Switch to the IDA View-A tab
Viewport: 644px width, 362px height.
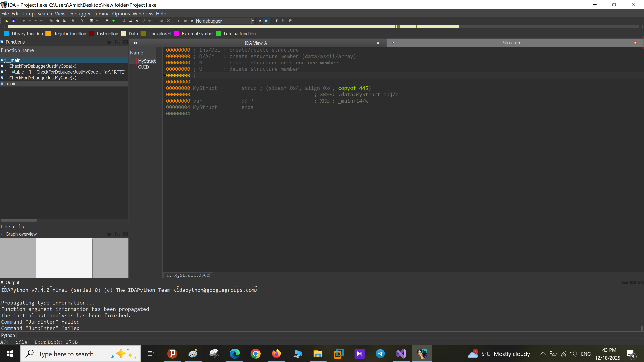[255, 43]
